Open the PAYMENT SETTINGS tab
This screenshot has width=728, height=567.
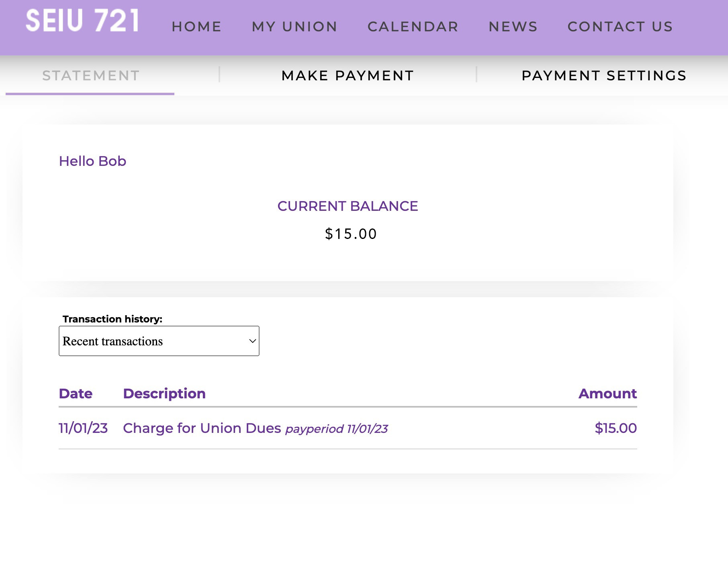[604, 75]
